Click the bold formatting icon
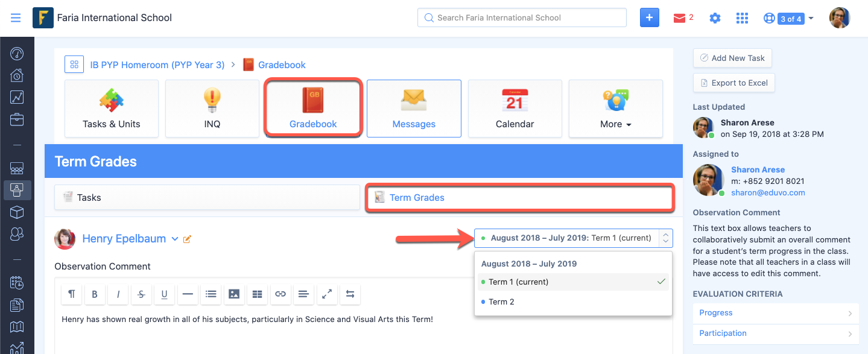The image size is (868, 354). (x=95, y=294)
